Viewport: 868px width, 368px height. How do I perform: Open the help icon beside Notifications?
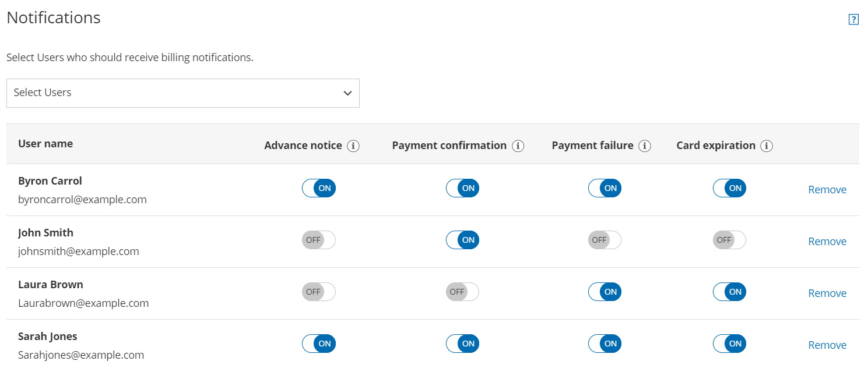(x=853, y=20)
